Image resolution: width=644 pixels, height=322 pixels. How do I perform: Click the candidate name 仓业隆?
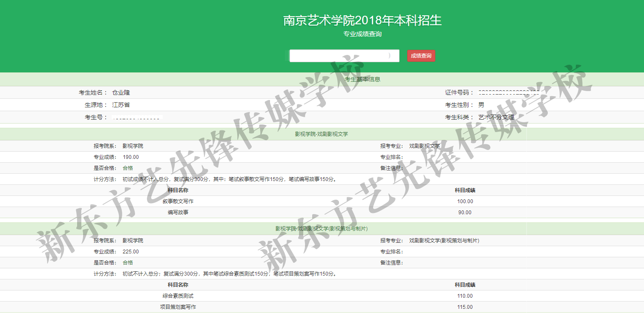(121, 92)
